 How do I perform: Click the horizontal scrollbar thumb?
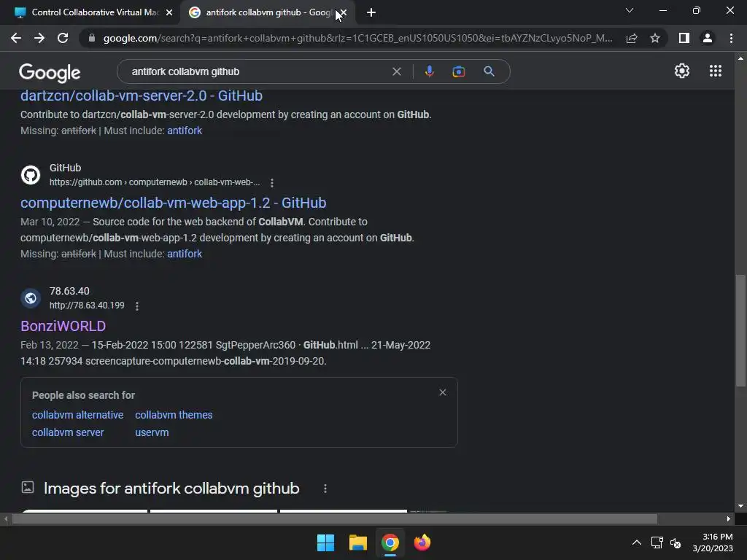334,518
